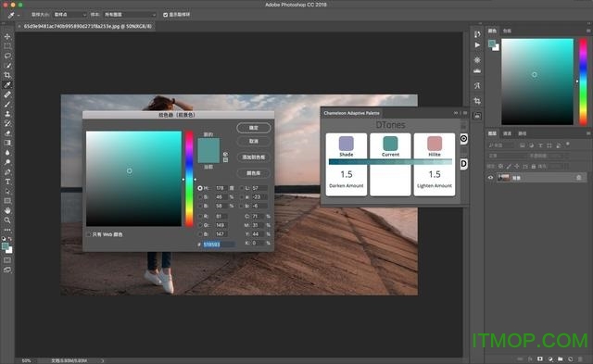Switch to the Paths tab

(523, 133)
